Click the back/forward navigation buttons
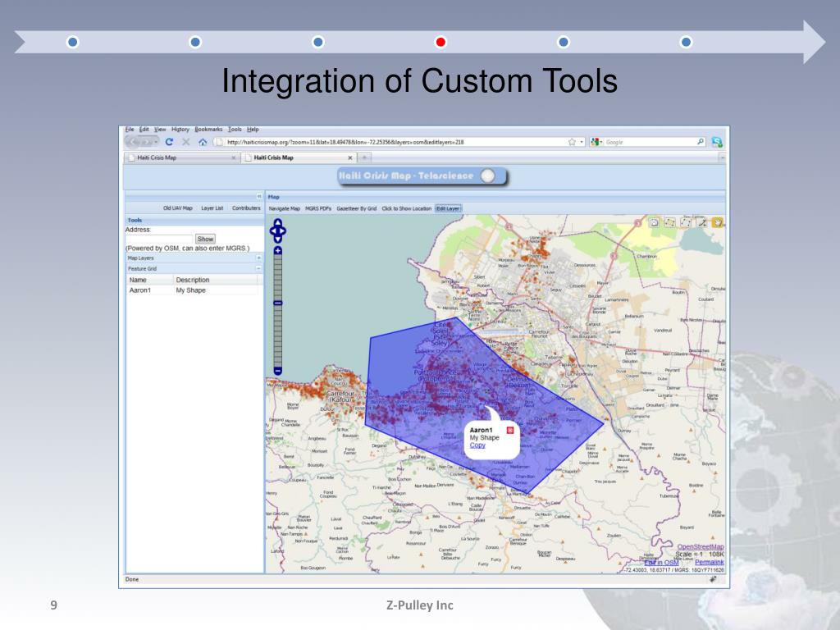This screenshot has width=840, height=630. coord(141,142)
